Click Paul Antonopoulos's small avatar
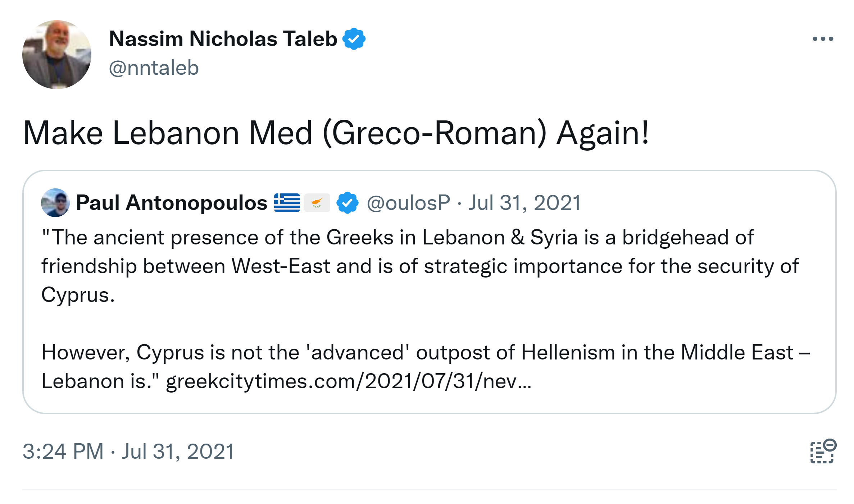Viewport: 854px width, 504px height. click(55, 203)
